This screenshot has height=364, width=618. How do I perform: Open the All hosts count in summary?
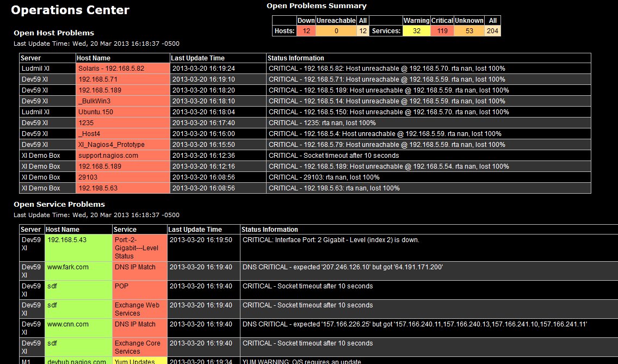(x=363, y=31)
